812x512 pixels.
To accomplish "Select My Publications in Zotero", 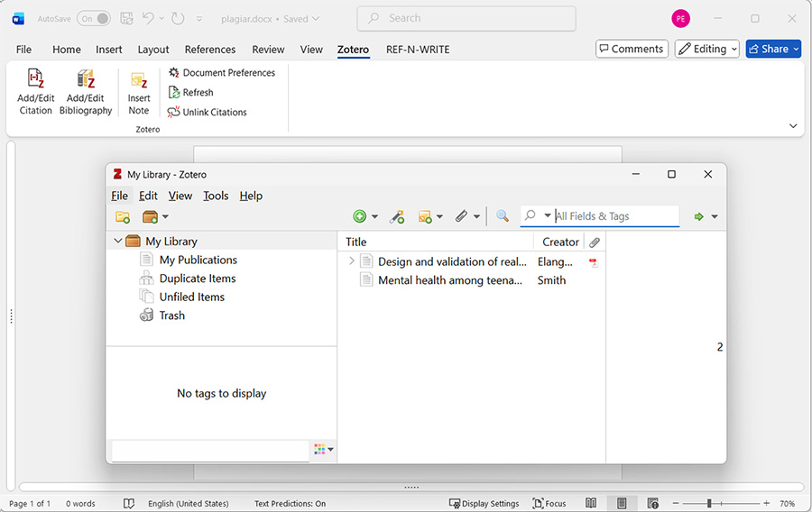I will (x=198, y=261).
